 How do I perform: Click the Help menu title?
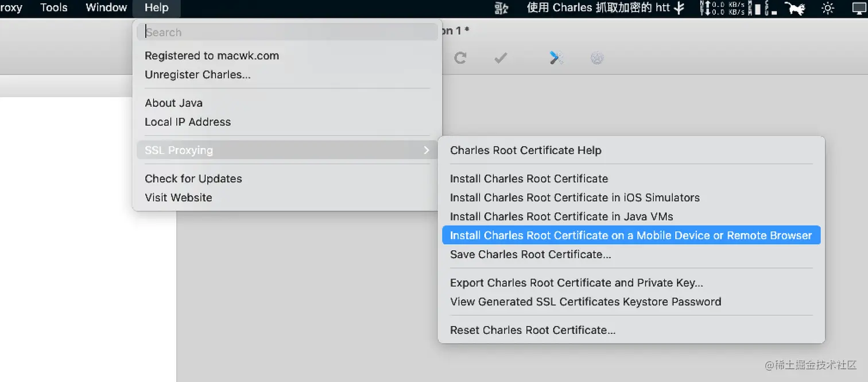156,7
